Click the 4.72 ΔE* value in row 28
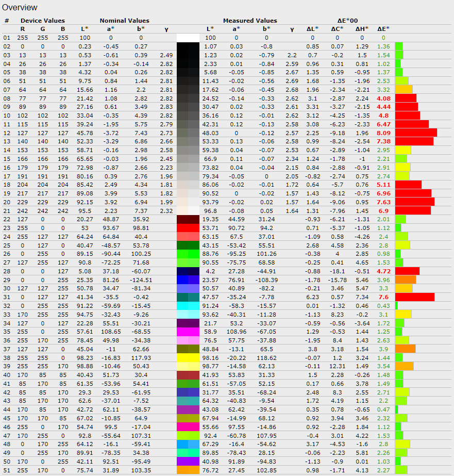 coord(383,271)
